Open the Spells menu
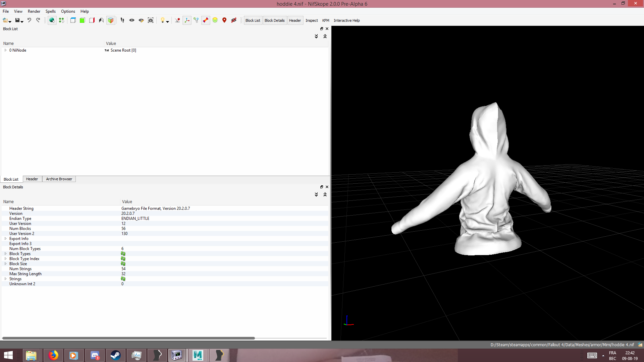 pyautogui.click(x=51, y=11)
